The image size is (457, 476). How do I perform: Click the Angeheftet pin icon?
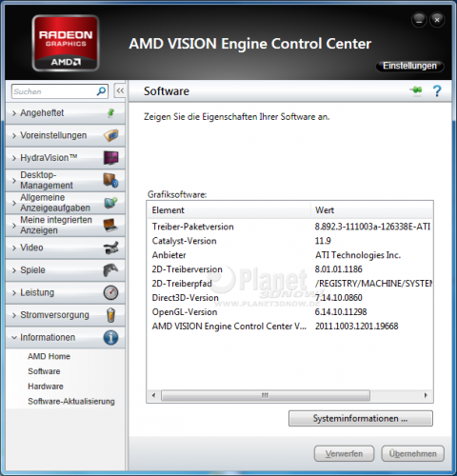pos(110,112)
